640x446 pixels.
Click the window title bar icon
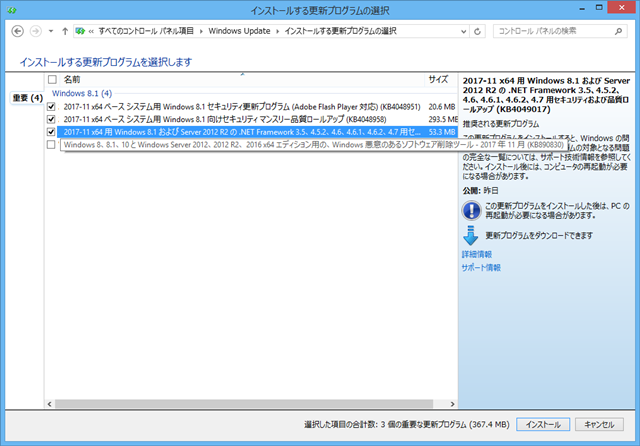coord(12,10)
